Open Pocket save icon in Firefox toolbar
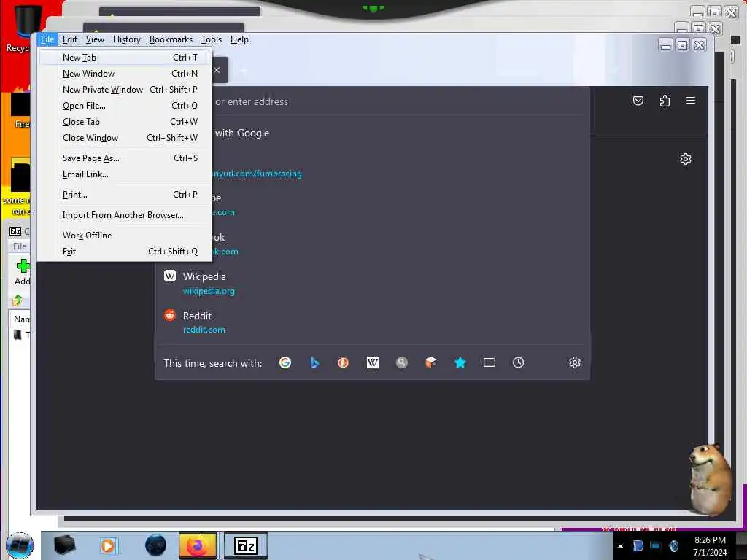Image resolution: width=747 pixels, height=560 pixels. [x=638, y=101]
